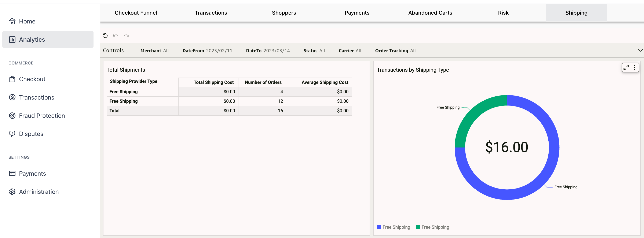Screen dimensions: 644x238
Task: Select the Shipping tab
Action: point(576,13)
